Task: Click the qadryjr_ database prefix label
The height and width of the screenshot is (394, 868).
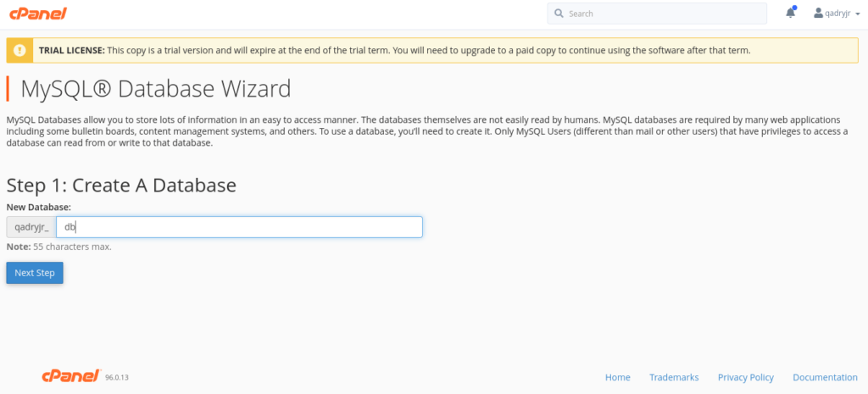Action: [x=31, y=227]
